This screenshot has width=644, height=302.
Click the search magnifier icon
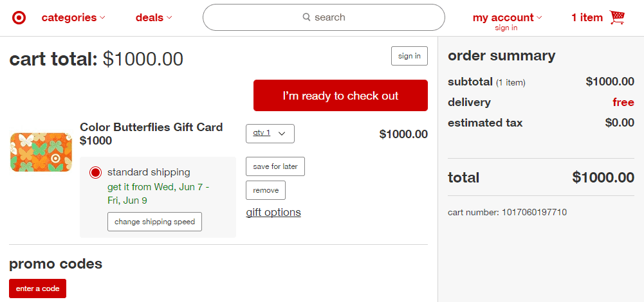click(x=307, y=17)
